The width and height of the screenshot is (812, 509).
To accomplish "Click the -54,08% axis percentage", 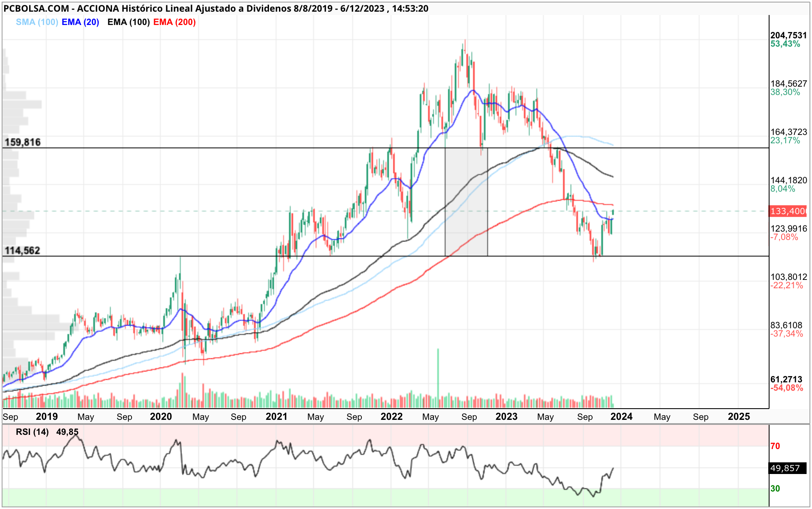I will pyautogui.click(x=787, y=388).
